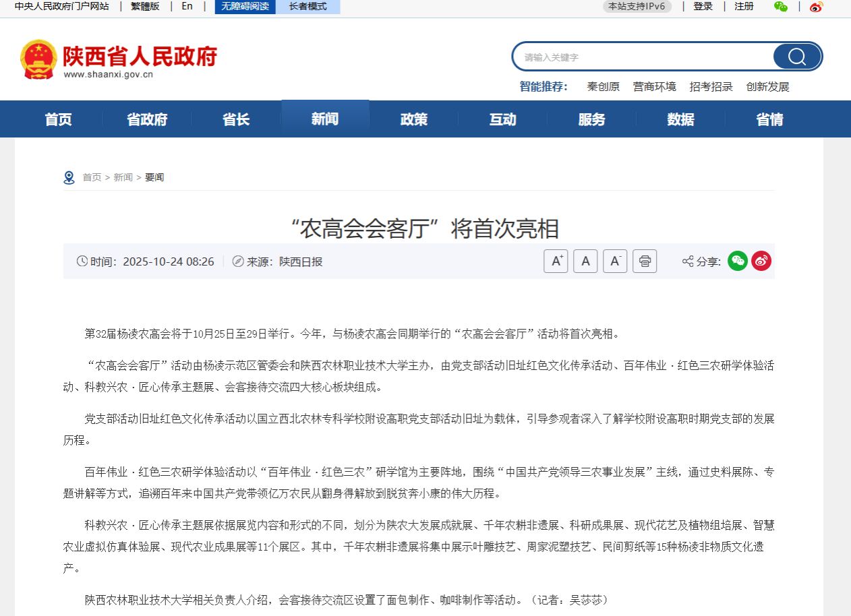Open Weibo icon in top bar
Image resolution: width=851 pixels, height=616 pixels.
click(x=817, y=7)
